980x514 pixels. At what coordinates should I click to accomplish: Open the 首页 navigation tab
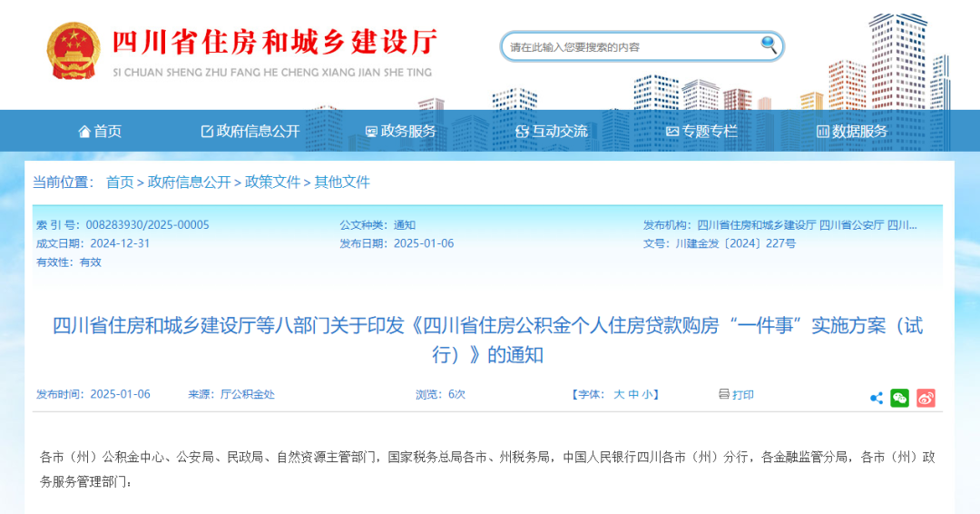100,132
